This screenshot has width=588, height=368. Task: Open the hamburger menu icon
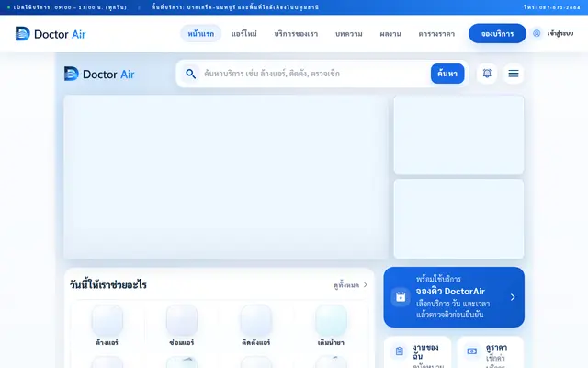tap(514, 74)
